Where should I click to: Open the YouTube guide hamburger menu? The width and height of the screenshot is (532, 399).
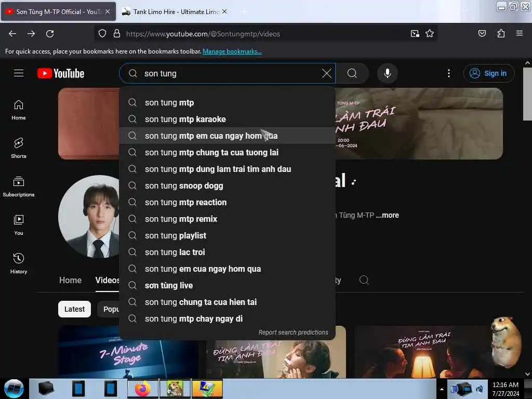(x=19, y=73)
